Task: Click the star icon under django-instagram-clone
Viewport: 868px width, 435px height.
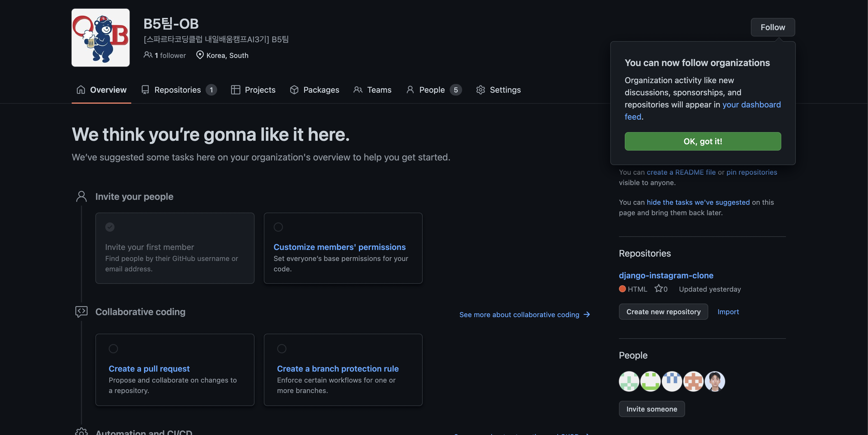Action: [x=658, y=288]
